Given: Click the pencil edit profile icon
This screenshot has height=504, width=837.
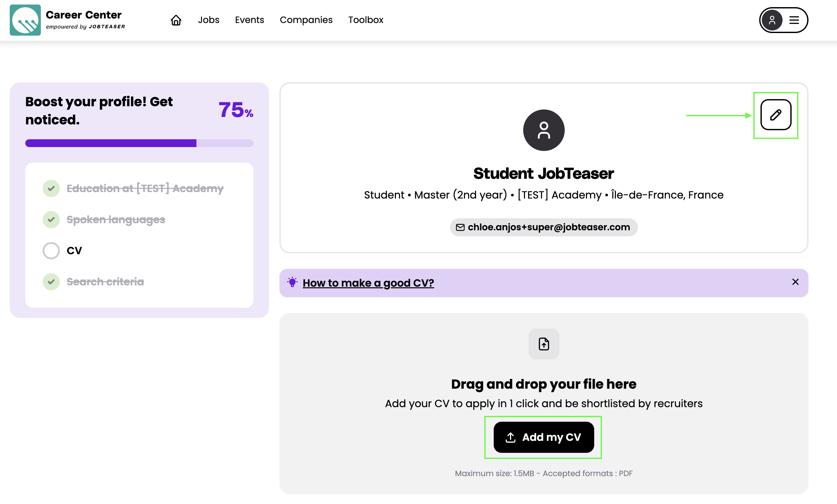Looking at the screenshot, I should (x=775, y=115).
